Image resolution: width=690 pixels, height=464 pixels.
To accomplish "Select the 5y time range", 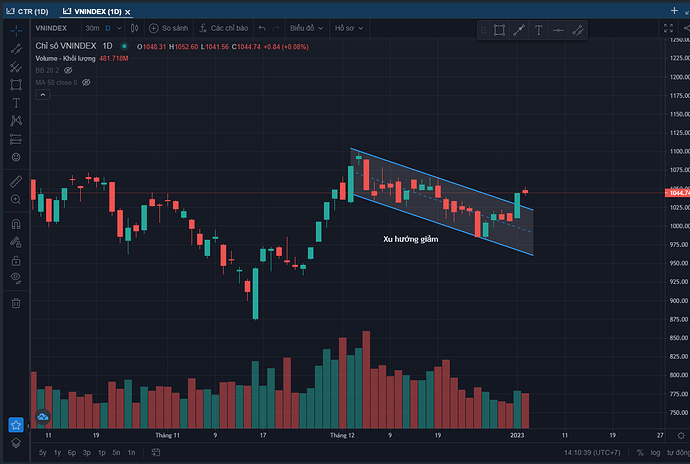I will (x=43, y=453).
